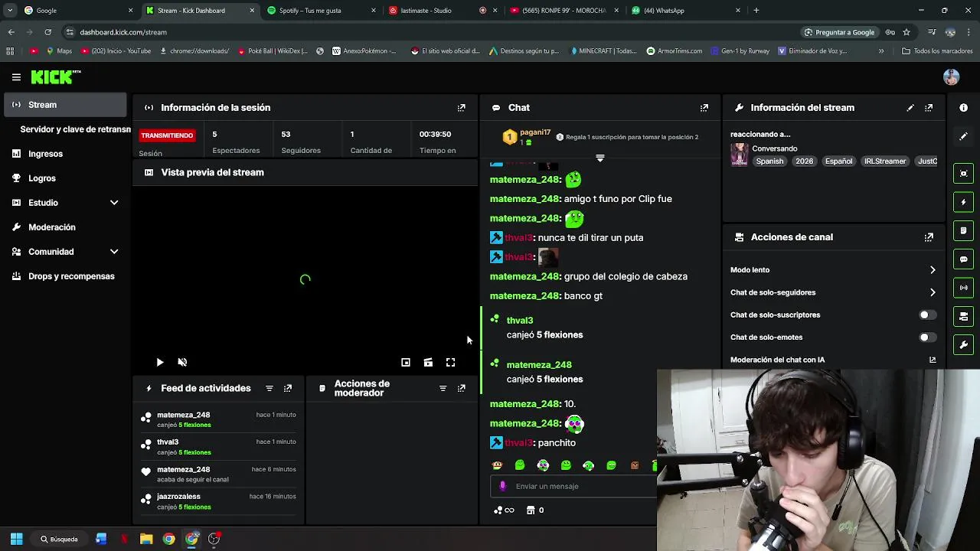The height and width of the screenshot is (551, 980).
Task: Select Stream in the sidebar
Action: [65, 105]
